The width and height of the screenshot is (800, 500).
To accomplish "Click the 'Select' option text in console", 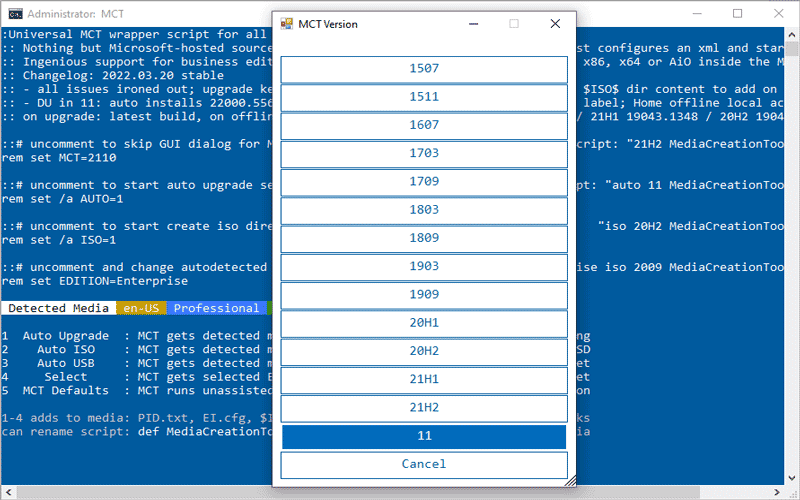I will (66, 377).
